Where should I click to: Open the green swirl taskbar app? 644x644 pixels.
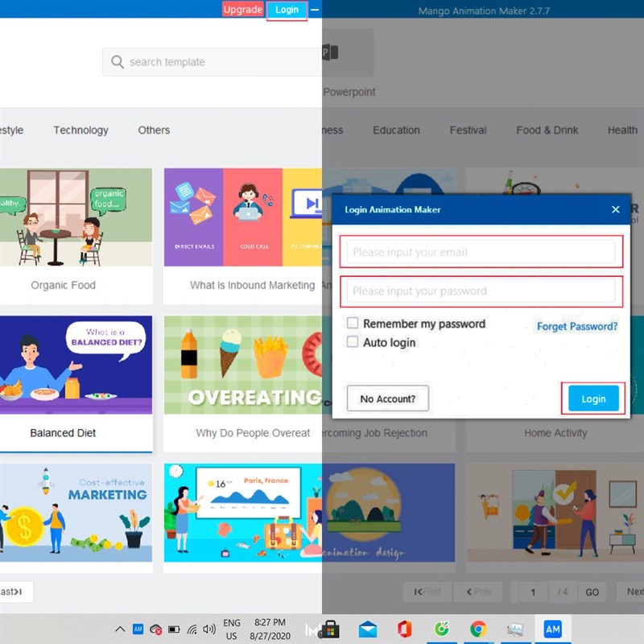point(442,630)
